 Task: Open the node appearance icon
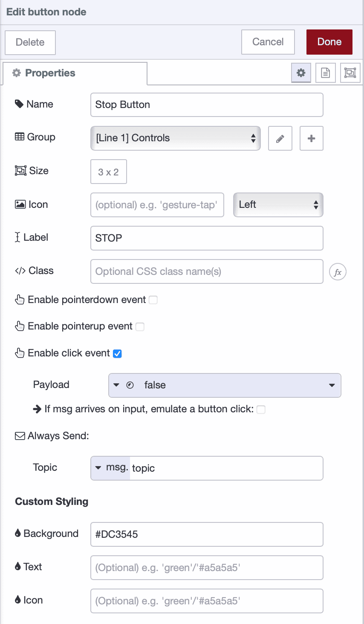(350, 73)
